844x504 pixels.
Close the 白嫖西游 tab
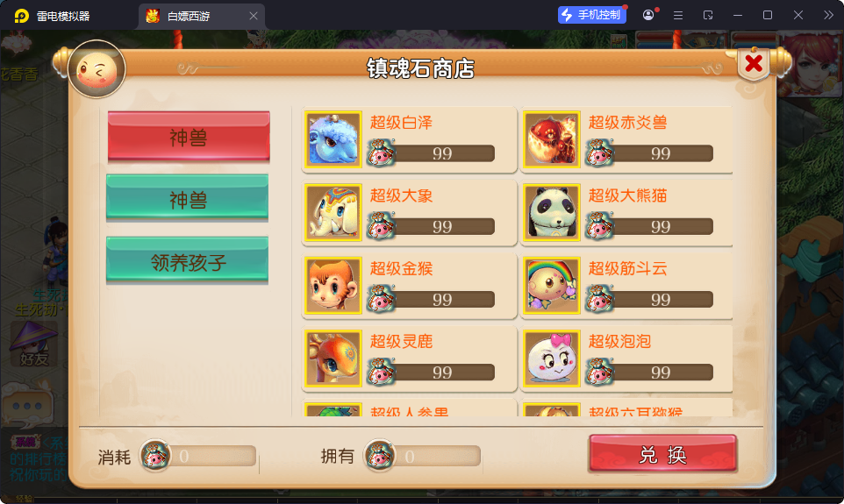click(254, 16)
